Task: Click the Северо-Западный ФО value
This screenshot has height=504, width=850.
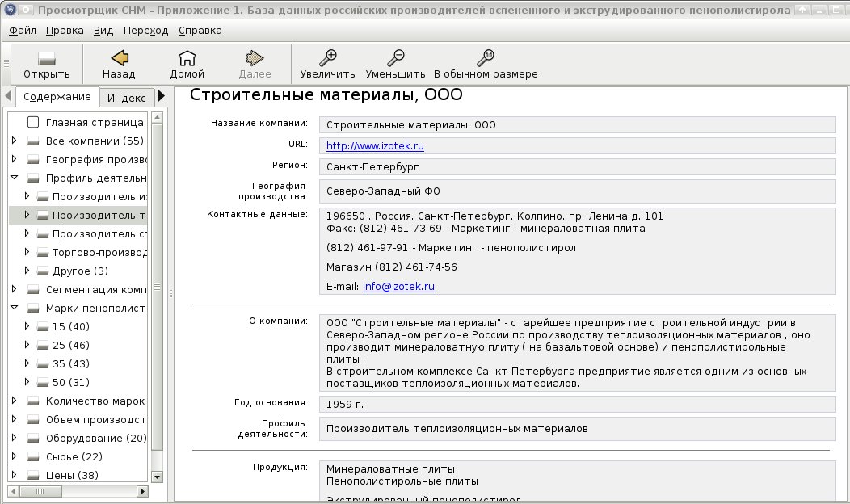Action: pos(578,191)
